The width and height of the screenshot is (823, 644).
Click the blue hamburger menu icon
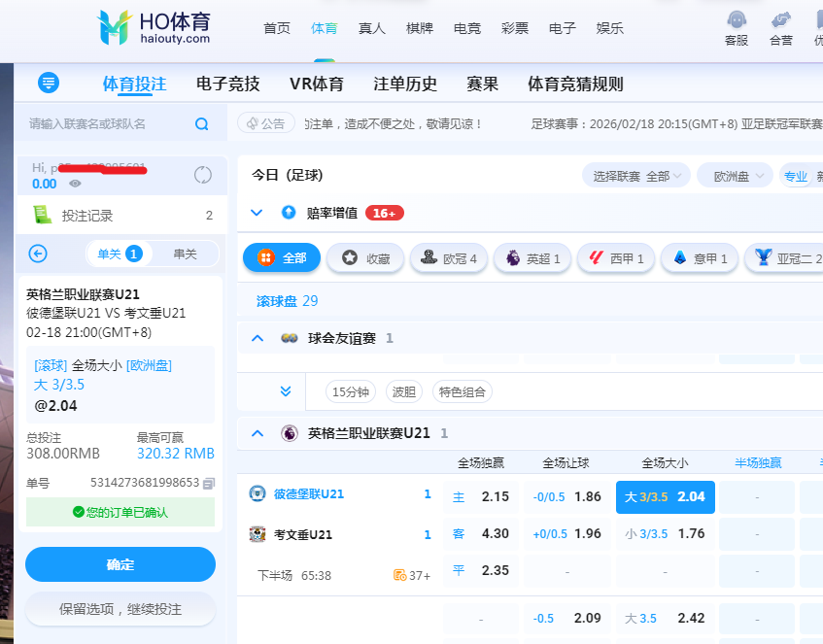49,84
